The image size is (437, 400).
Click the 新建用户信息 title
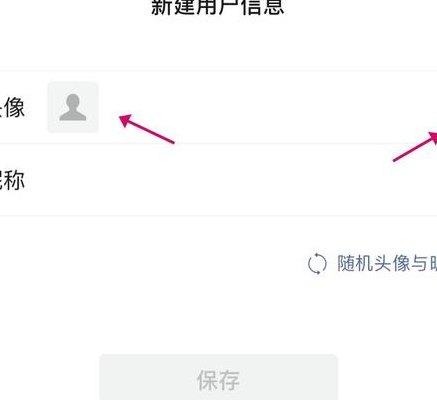coord(218,7)
